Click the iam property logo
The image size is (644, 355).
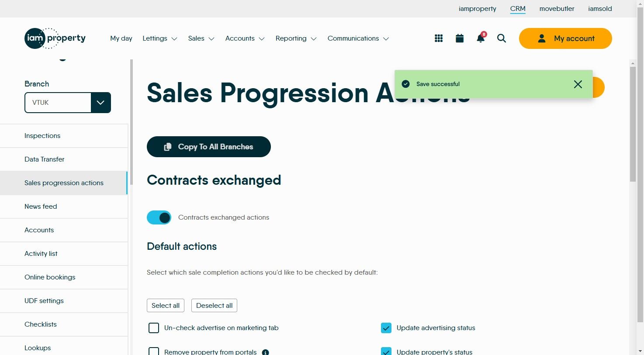[55, 38]
